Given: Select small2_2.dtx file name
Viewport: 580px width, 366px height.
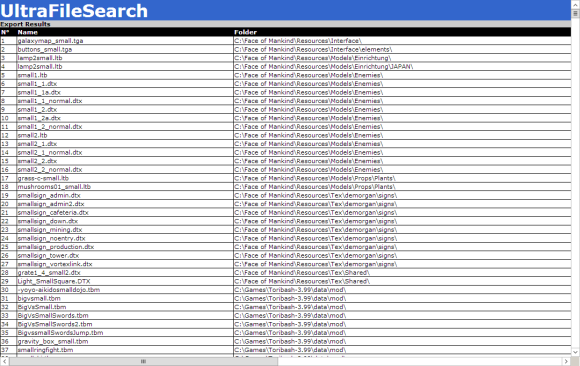Looking at the screenshot, I should (37, 161).
